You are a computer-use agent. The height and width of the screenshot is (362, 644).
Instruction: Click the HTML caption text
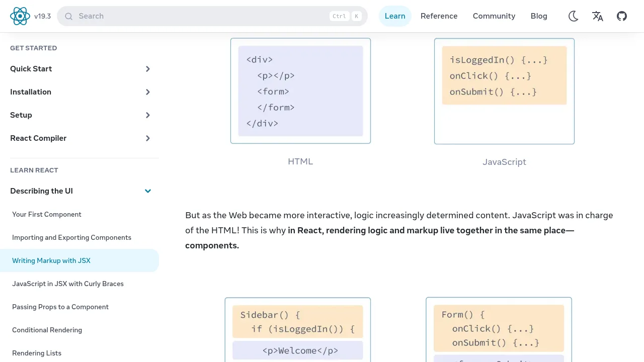tap(300, 161)
